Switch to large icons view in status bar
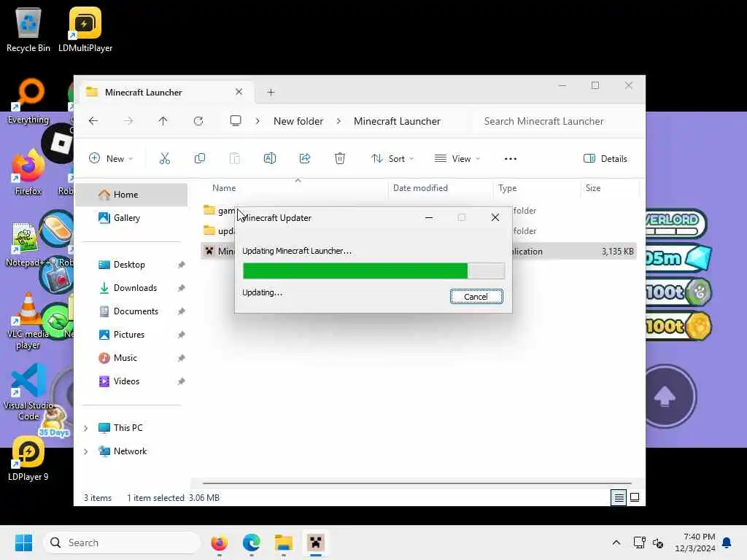747x560 pixels. click(x=635, y=497)
